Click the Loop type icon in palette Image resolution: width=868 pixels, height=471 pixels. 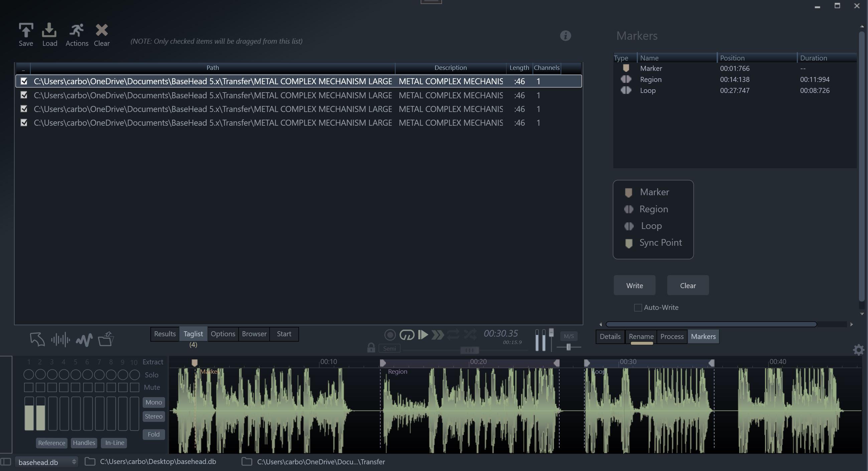(x=629, y=226)
